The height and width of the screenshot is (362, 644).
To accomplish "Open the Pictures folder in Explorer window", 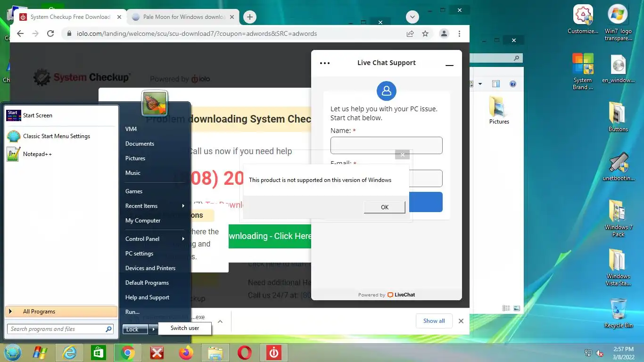I will pos(499,110).
